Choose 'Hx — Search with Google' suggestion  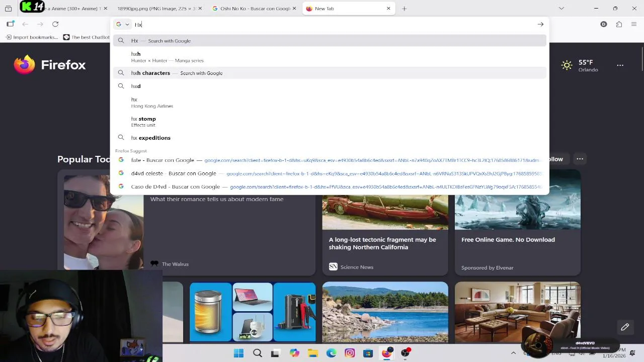click(330, 41)
